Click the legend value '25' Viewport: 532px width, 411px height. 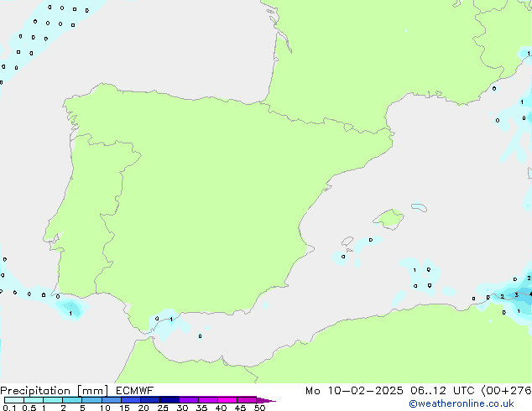(163, 408)
